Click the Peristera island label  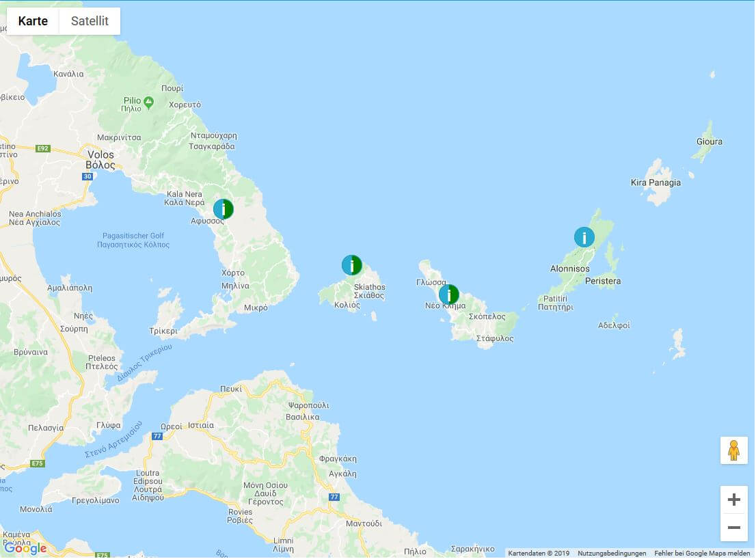coord(603,281)
